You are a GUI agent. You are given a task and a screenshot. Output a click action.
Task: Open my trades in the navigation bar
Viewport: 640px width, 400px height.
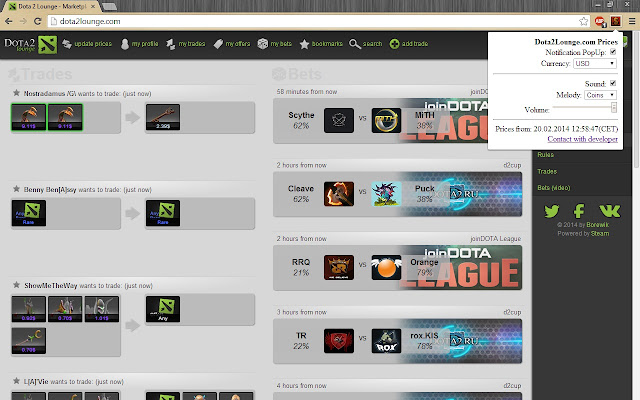pyautogui.click(x=186, y=44)
